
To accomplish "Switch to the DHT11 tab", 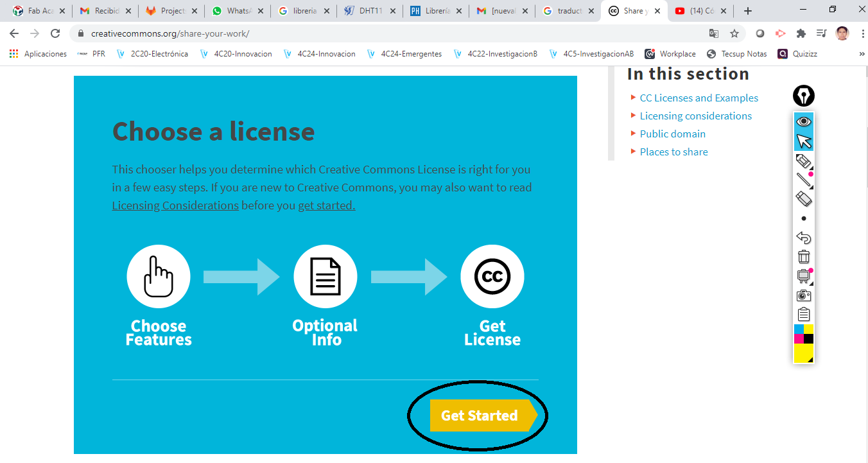I will [x=369, y=11].
